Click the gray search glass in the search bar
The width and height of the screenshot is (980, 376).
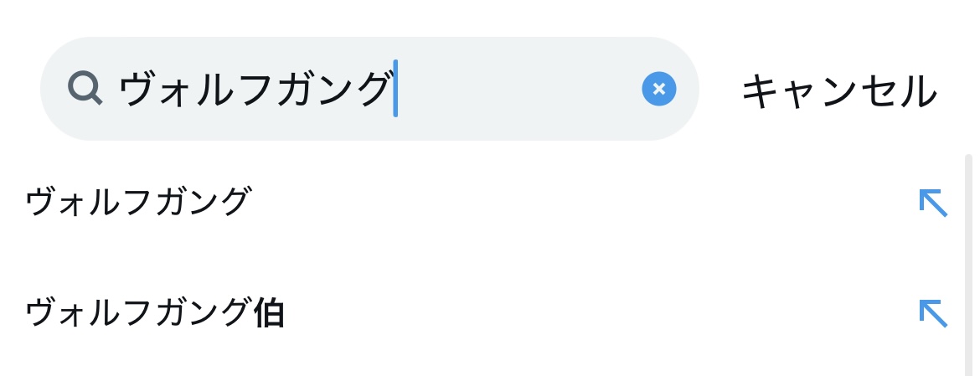(x=85, y=88)
